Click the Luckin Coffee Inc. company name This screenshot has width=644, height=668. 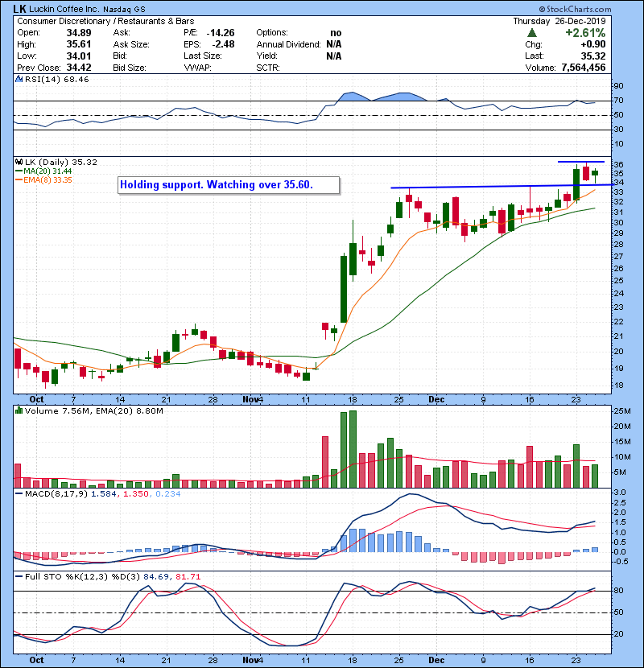(64, 9)
